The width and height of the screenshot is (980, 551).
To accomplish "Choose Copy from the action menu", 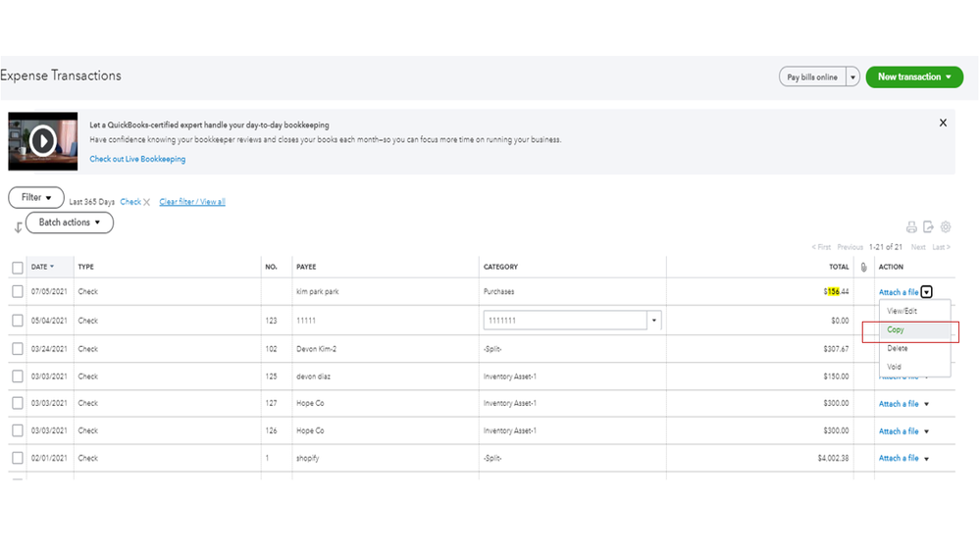I will 896,330.
